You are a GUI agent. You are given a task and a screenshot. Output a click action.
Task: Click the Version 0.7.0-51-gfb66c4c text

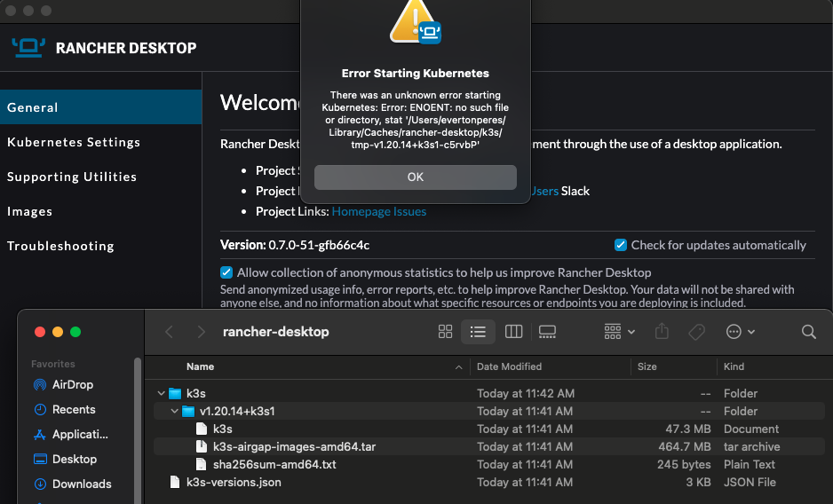pos(295,245)
